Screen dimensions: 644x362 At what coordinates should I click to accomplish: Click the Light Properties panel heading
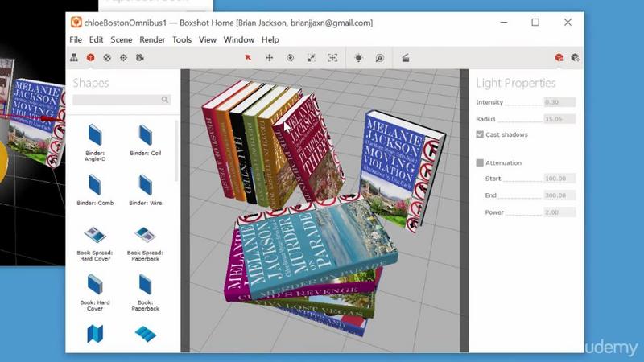point(516,83)
